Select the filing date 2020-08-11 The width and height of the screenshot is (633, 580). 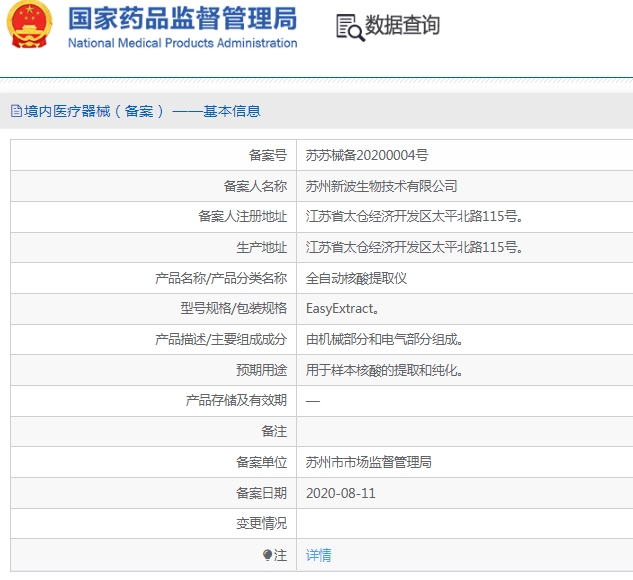click(341, 493)
